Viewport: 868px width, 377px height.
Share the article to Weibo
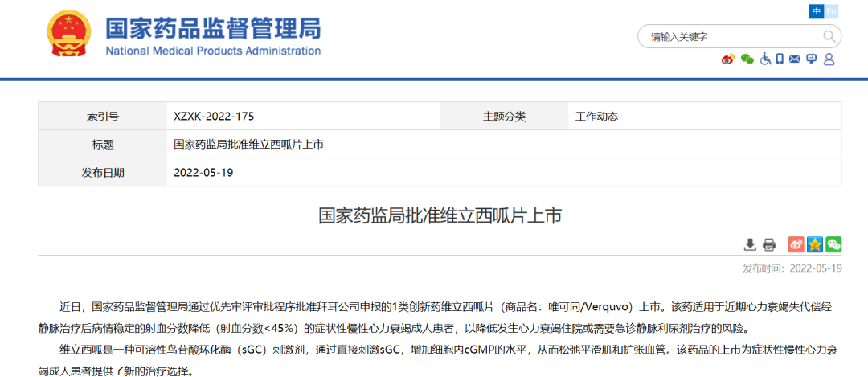tap(796, 244)
